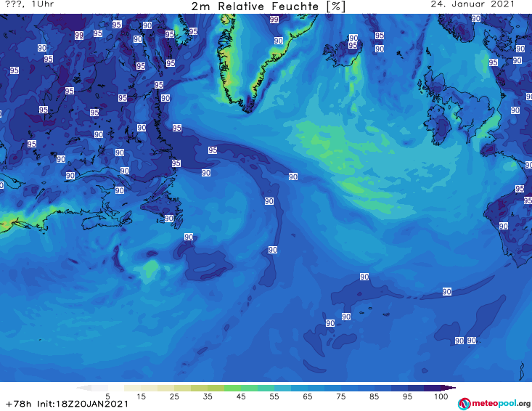Select the '2m Relative Feuchte [%]' title

pos(268,7)
